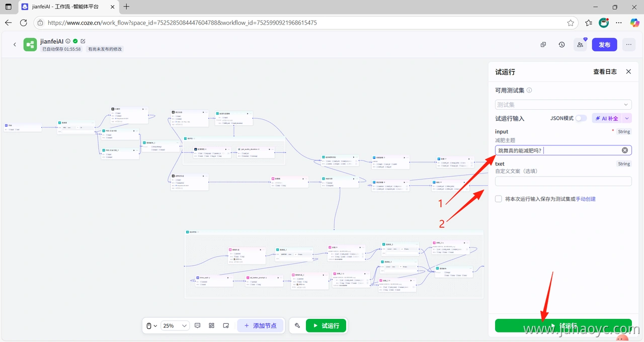
Task: Click the 手动创建 link
Action: click(x=586, y=199)
